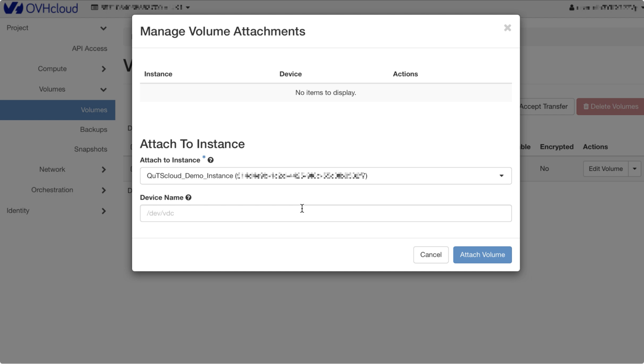644x364 pixels.
Task: Click help icon beside Attach to Instance
Action: click(210, 160)
